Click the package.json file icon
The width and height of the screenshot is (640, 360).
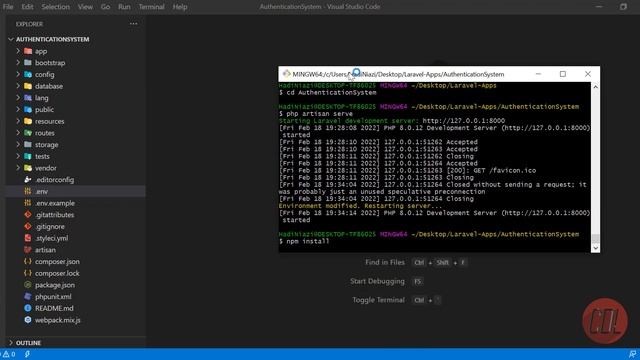(x=28, y=285)
